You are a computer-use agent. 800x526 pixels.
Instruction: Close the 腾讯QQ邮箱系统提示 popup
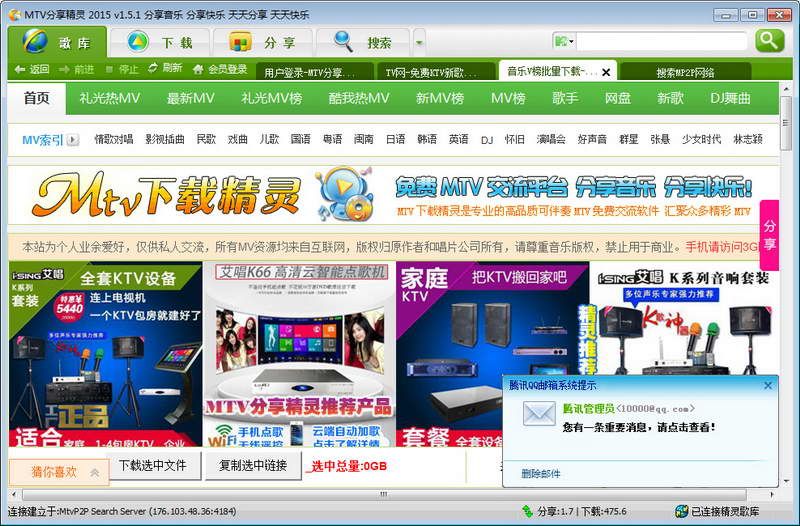(768, 386)
